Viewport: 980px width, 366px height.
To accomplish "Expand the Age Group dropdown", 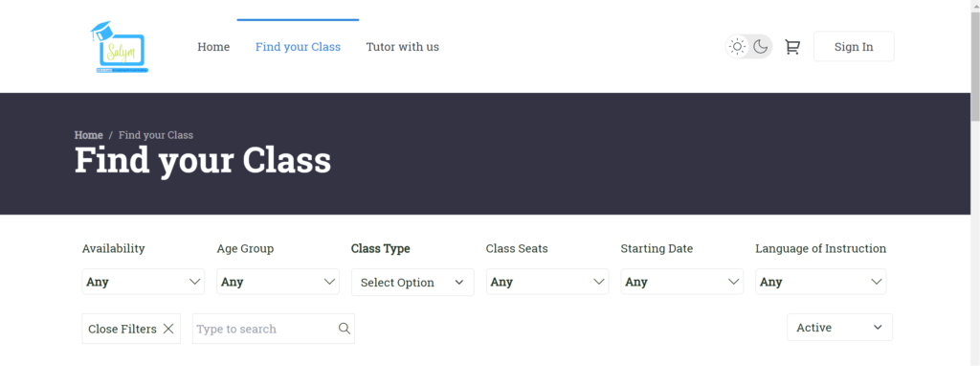I will pos(278,282).
